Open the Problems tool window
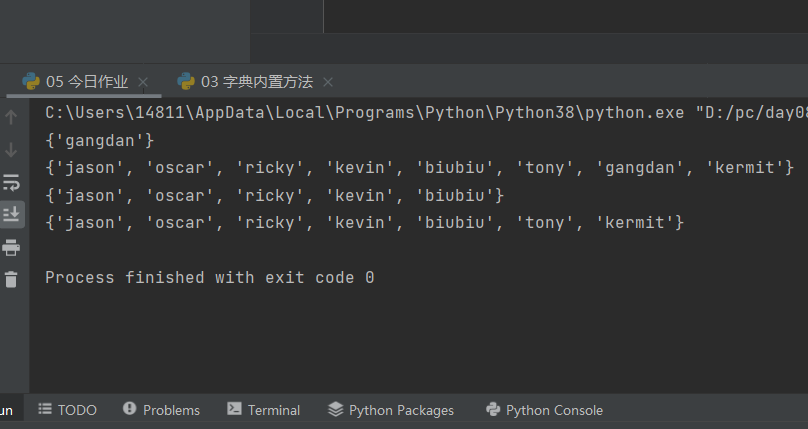808x429 pixels. (x=161, y=410)
